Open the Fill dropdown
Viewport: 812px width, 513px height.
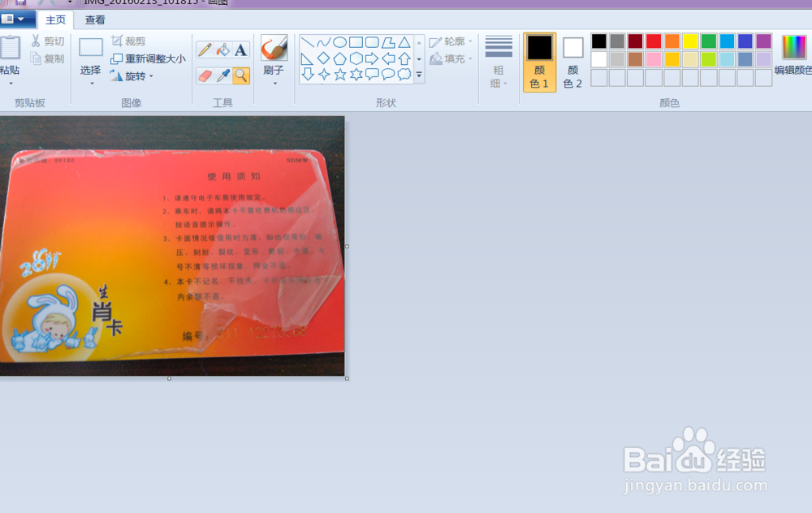[451, 58]
